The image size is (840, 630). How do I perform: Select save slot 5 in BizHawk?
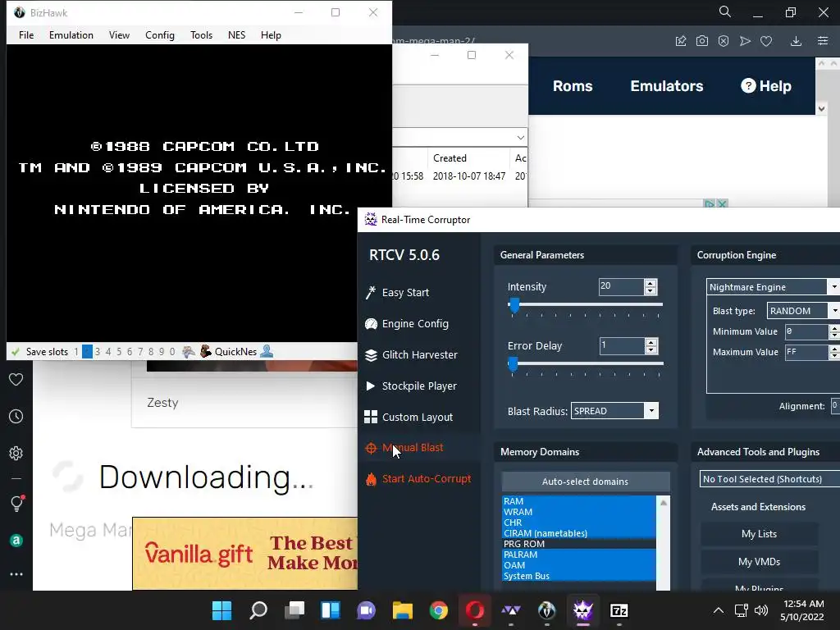(119, 352)
